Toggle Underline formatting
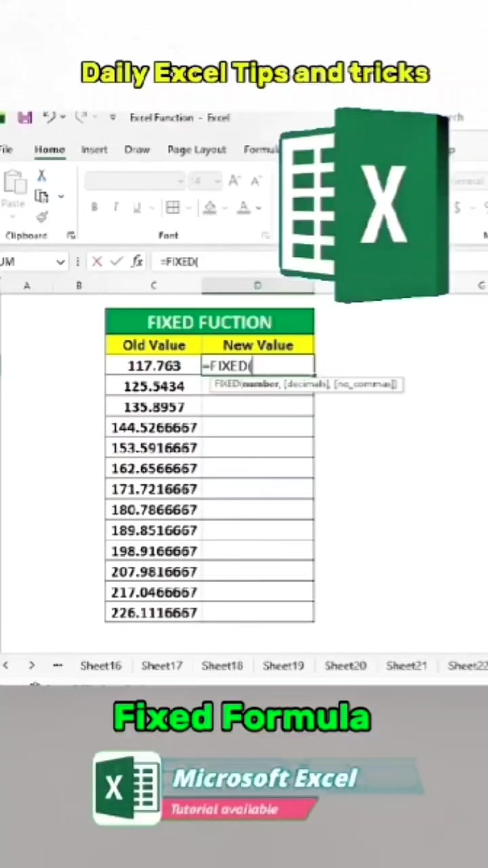Image resolution: width=488 pixels, height=868 pixels. coord(137,208)
